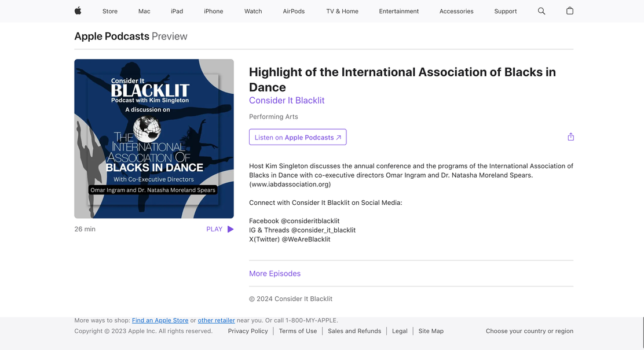The width and height of the screenshot is (644, 350).
Task: Open the Legal footer link
Action: pos(400,331)
